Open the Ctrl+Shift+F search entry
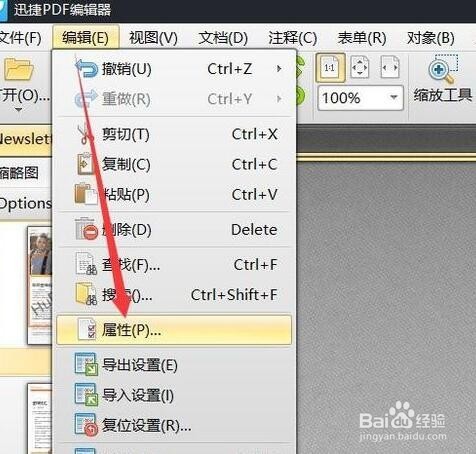 click(175, 295)
